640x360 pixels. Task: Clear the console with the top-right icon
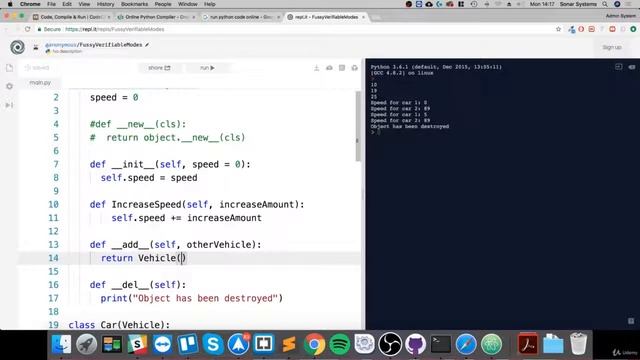pyautogui.click(x=632, y=67)
